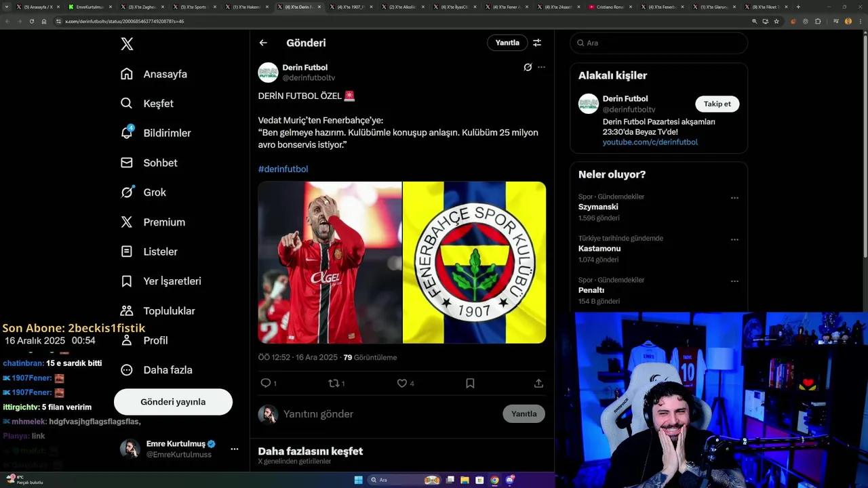Reload the page with browser refresh
868x488 pixels.
click(31, 21)
